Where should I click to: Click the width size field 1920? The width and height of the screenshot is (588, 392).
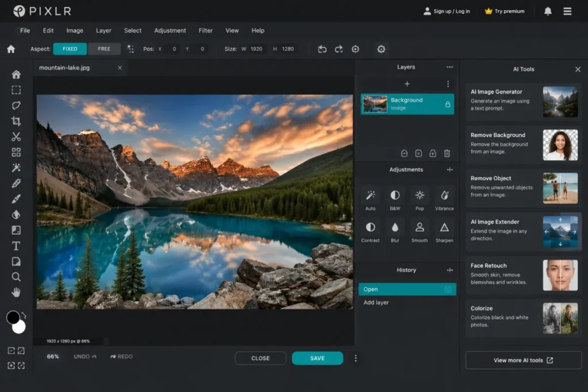(257, 49)
